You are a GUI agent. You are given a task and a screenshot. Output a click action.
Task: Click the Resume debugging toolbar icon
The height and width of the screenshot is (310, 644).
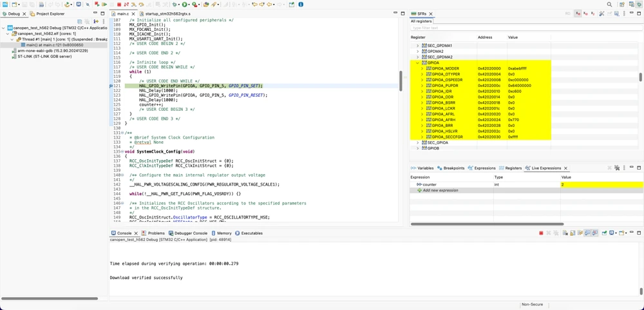(104, 5)
